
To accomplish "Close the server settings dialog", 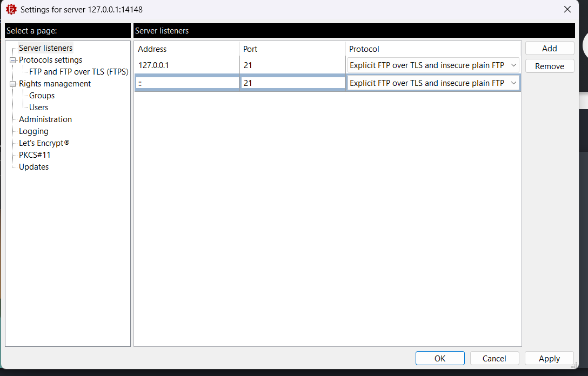I will tap(567, 9).
